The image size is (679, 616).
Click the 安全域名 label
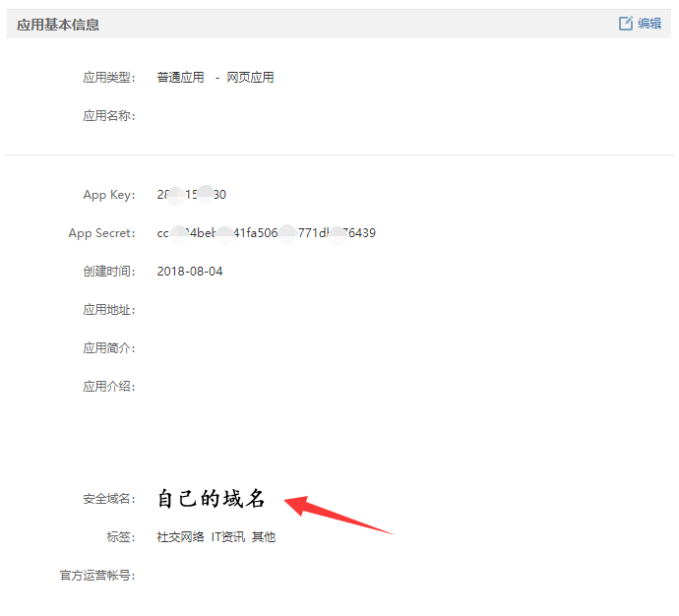tap(108, 500)
